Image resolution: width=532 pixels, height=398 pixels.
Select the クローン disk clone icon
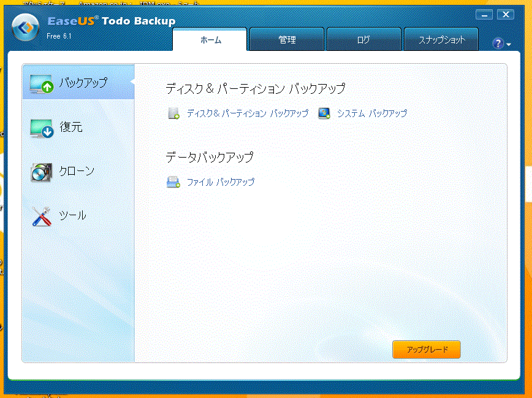[x=42, y=172]
